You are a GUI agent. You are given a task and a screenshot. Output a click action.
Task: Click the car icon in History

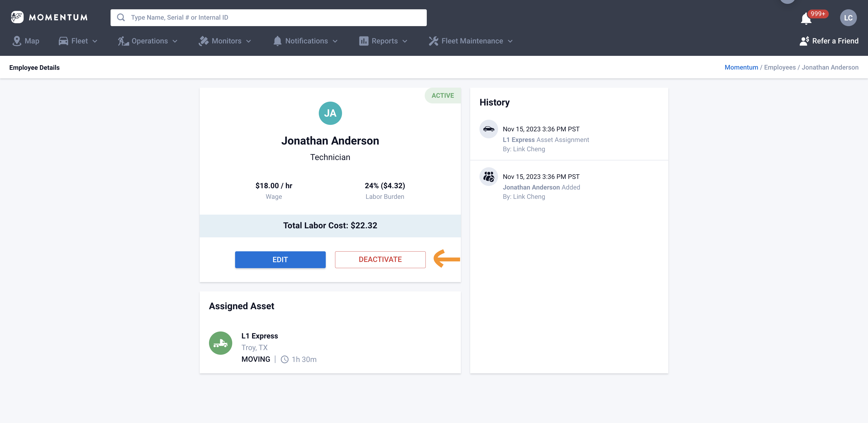tap(489, 129)
